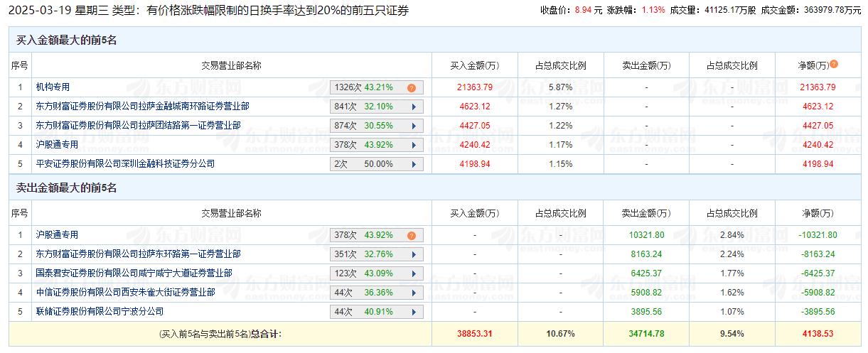
Task: Click orange help icon in 机构专用 row
Action: pos(411,88)
